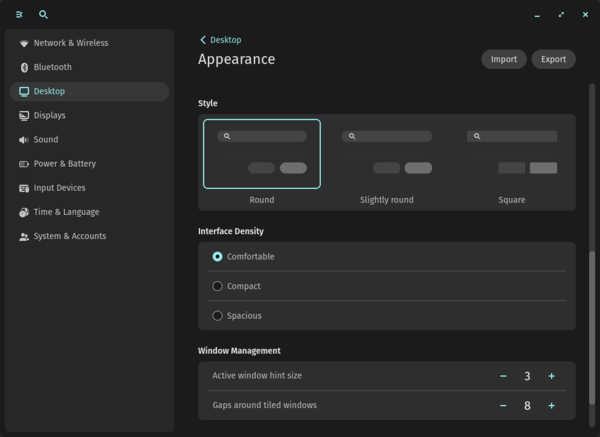
Task: Decrease active window hint size
Action: click(x=503, y=376)
